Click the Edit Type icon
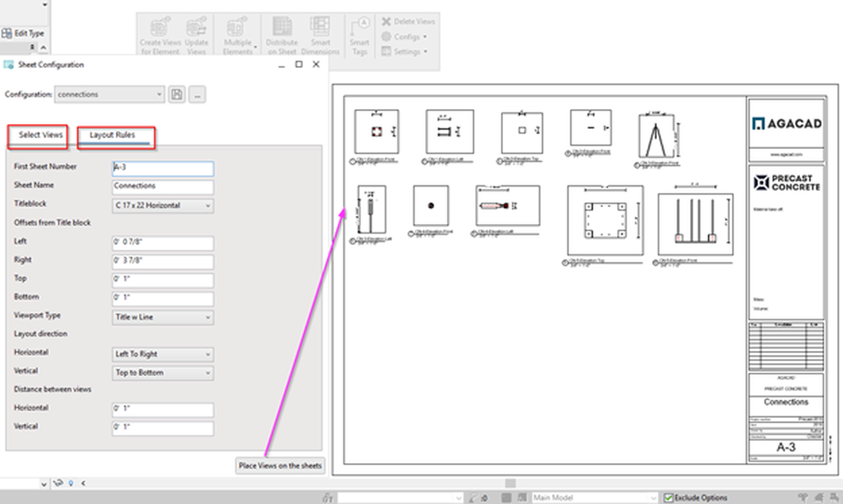Image resolution: width=843 pixels, height=504 pixels. pyautogui.click(x=7, y=32)
